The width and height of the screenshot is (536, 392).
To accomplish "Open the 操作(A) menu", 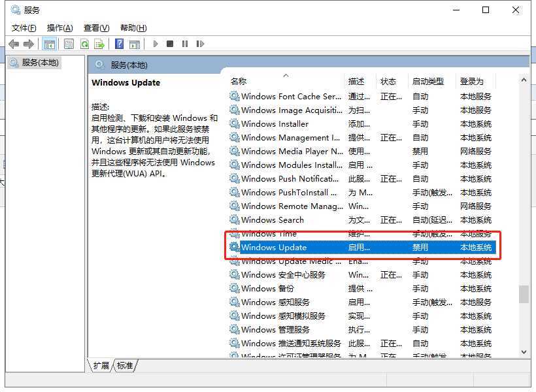I will (60, 28).
